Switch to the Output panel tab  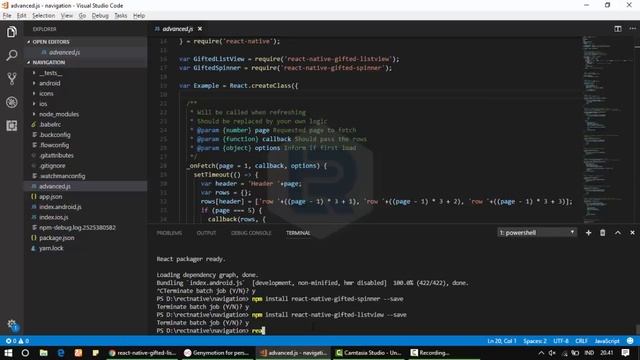pyautogui.click(x=206, y=233)
